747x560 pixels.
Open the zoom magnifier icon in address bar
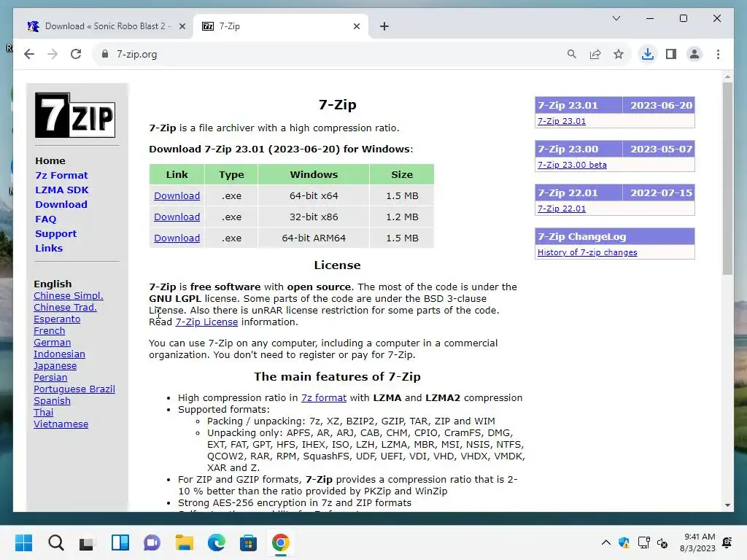(x=572, y=54)
